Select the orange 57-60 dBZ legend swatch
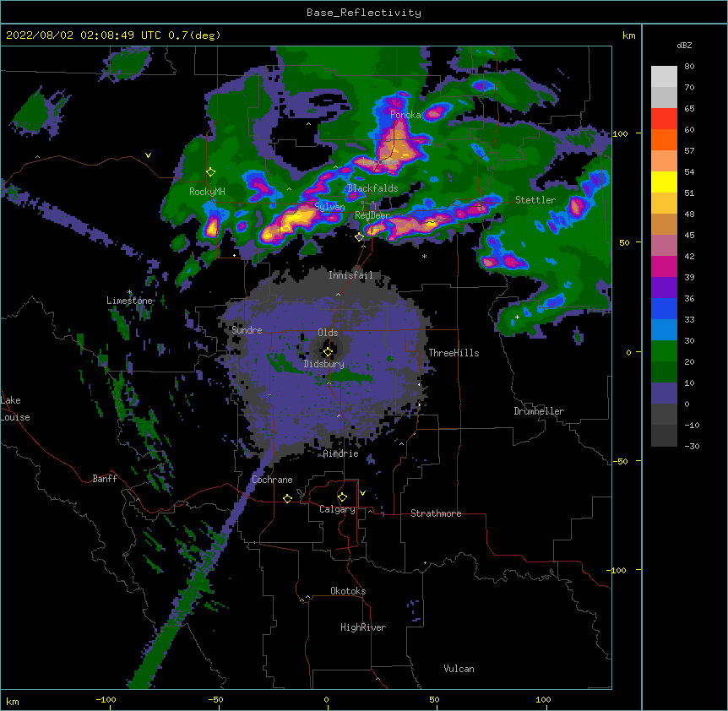The height and width of the screenshot is (711, 728). [664, 139]
